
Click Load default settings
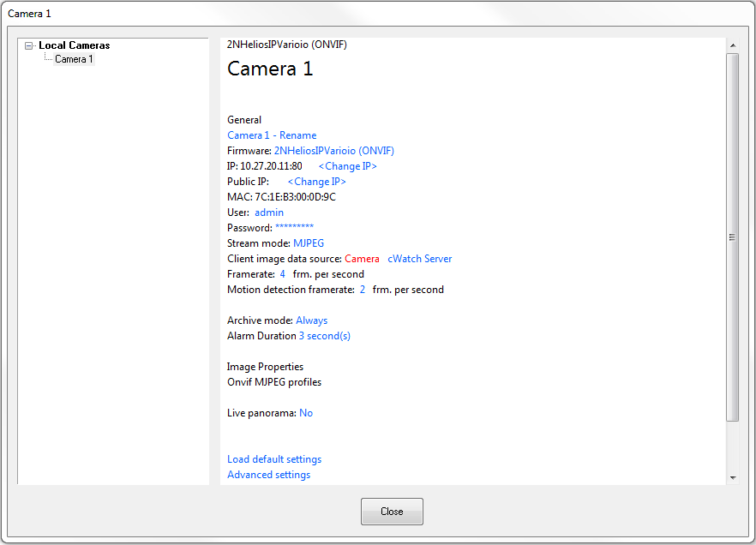coord(274,459)
